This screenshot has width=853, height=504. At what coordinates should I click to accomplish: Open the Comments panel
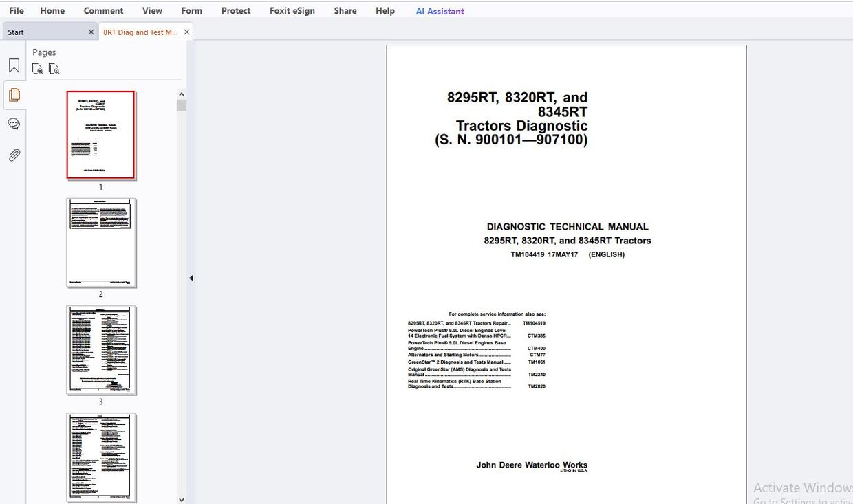(14, 124)
